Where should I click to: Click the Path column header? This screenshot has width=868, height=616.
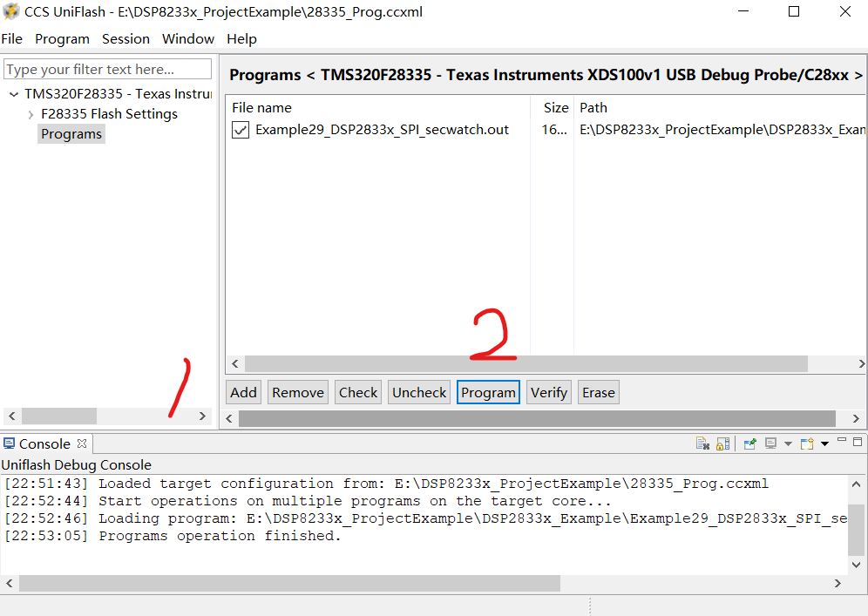click(720, 108)
